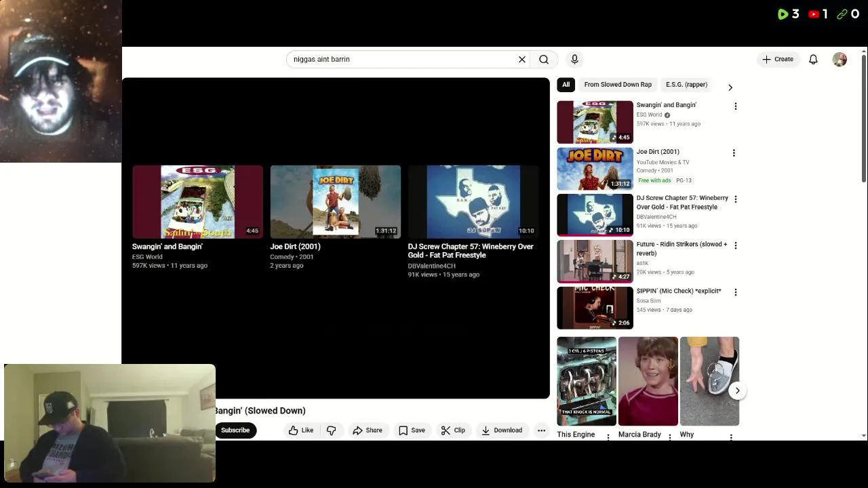Click the Create button
This screenshot has height=488, width=868.
click(777, 60)
